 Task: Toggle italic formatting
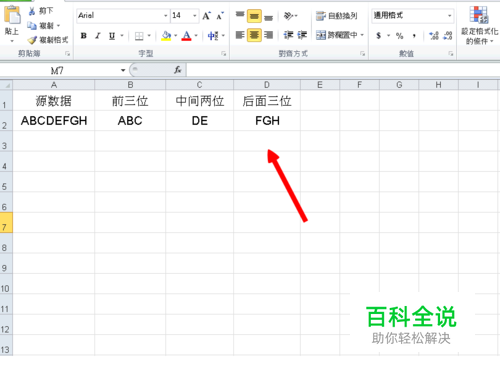click(98, 36)
